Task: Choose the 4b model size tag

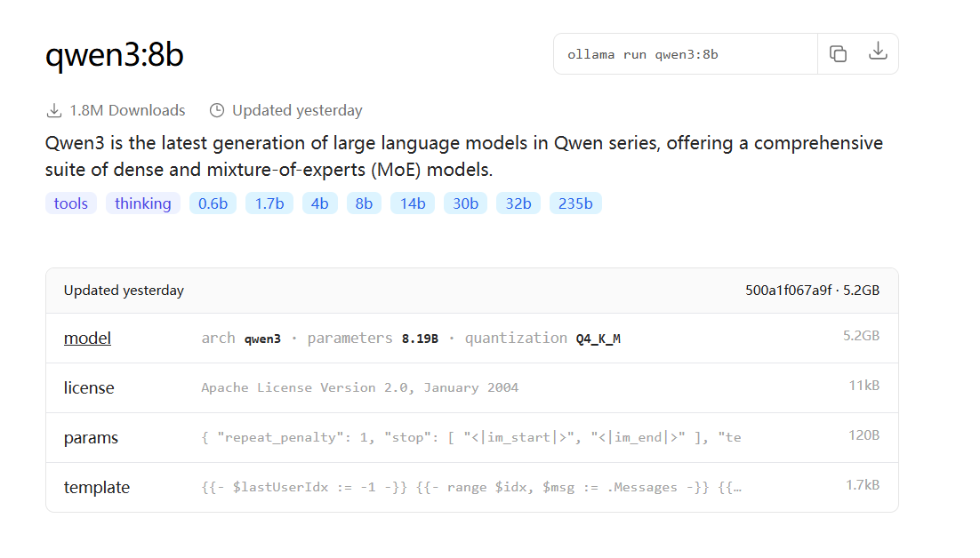Action: [x=319, y=203]
